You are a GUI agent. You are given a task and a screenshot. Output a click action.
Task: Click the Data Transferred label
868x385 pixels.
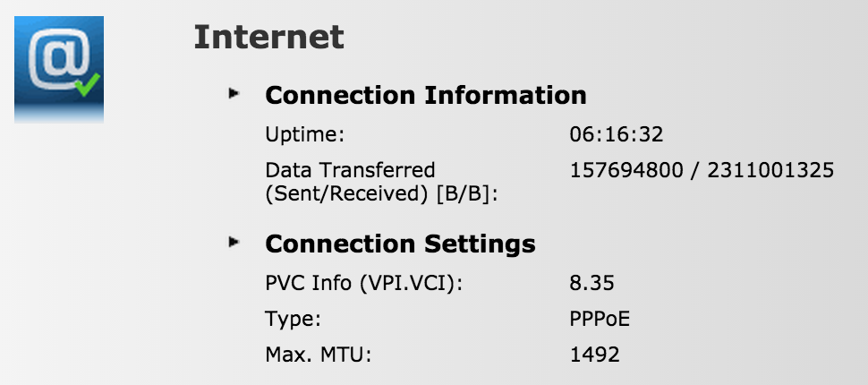point(350,170)
